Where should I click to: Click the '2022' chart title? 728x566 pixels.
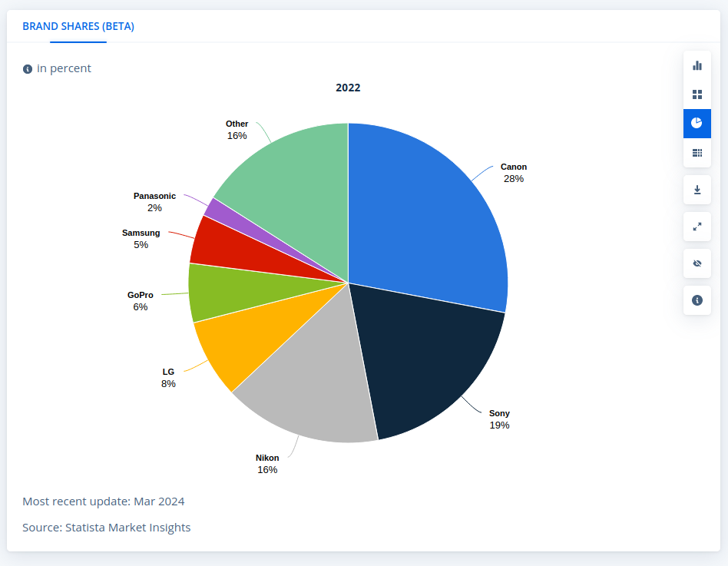coord(348,88)
